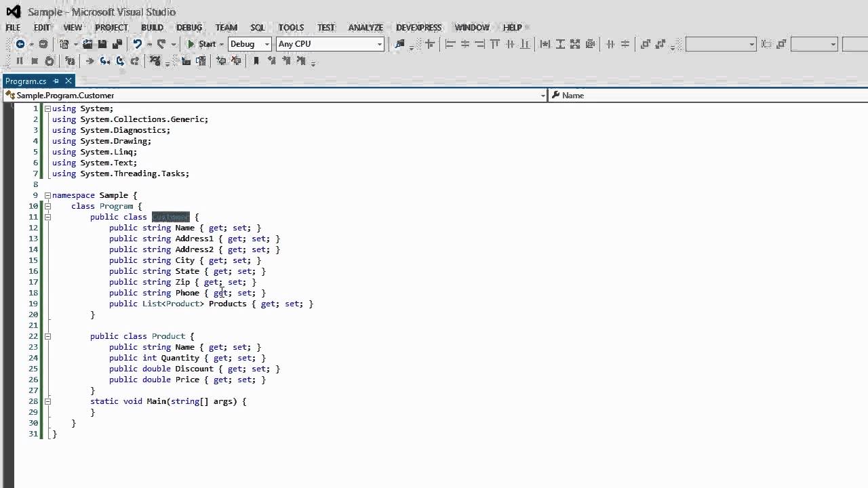The width and height of the screenshot is (868, 488).
Task: Click the Align Lefts layout icon
Action: tap(450, 44)
